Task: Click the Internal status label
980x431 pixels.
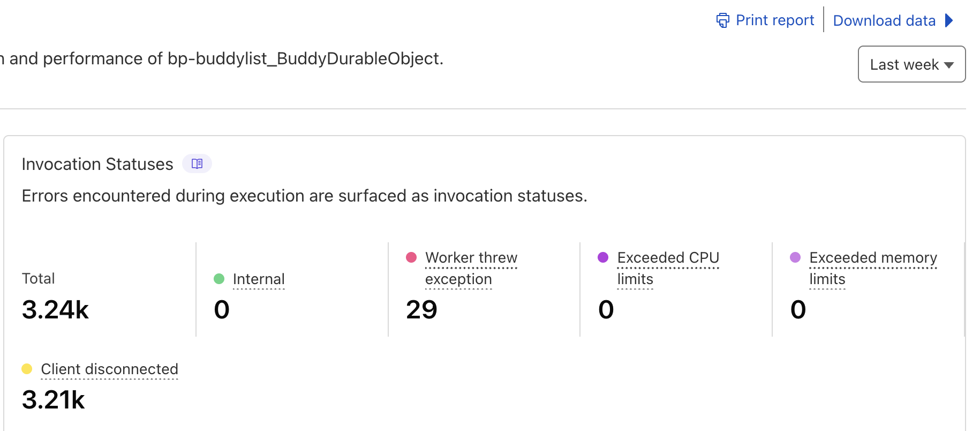Action: [259, 279]
